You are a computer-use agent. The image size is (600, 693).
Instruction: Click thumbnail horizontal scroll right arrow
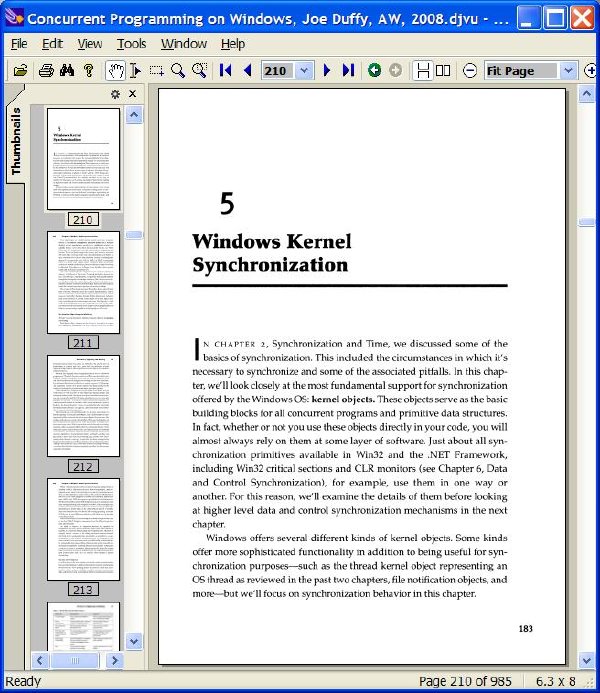115,661
